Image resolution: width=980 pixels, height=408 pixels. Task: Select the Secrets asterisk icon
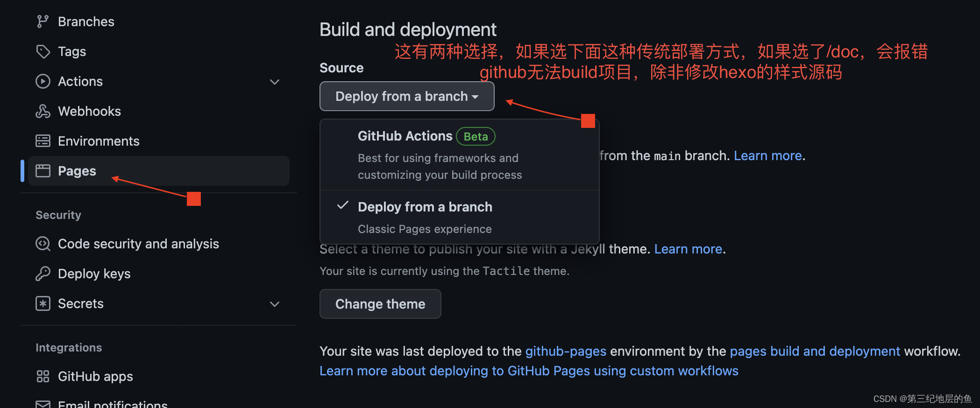pos(43,303)
